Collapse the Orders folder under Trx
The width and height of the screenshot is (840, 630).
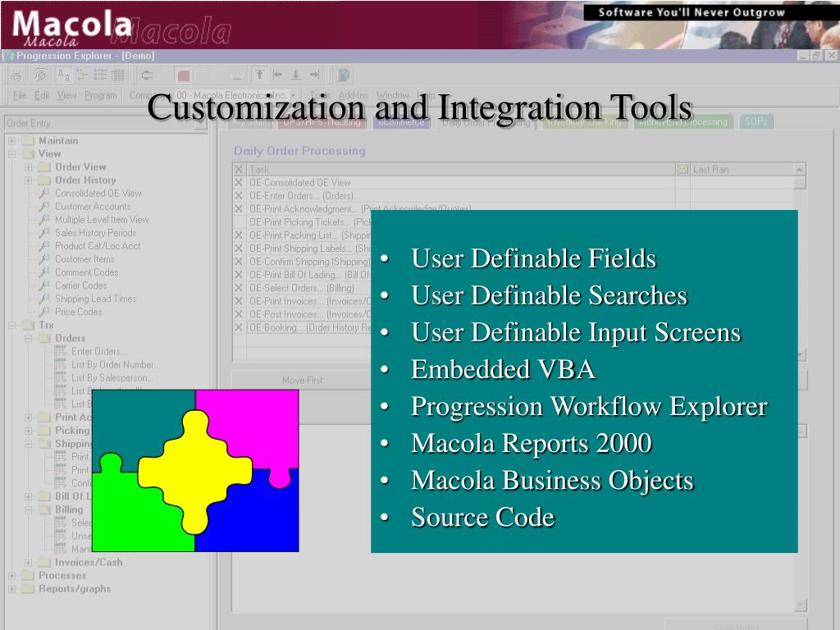coord(29,339)
